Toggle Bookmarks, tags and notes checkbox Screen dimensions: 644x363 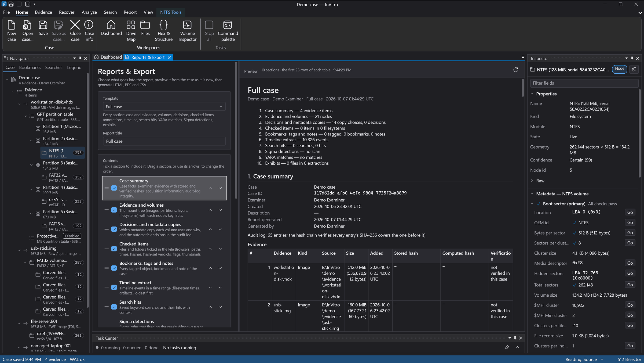[x=114, y=268]
